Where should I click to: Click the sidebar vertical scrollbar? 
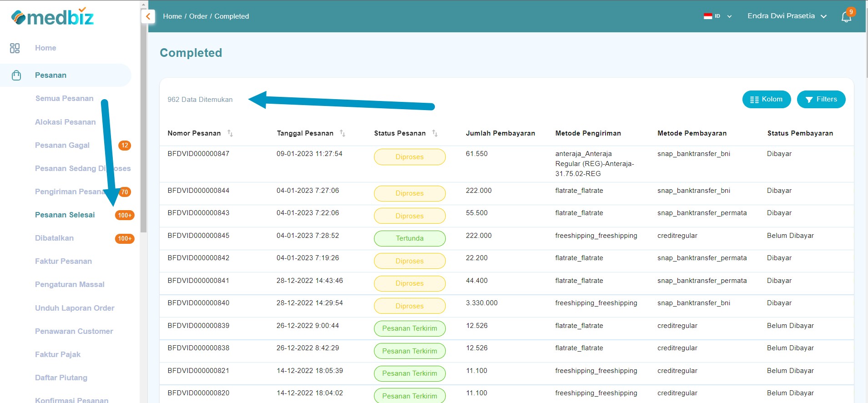[x=144, y=136]
